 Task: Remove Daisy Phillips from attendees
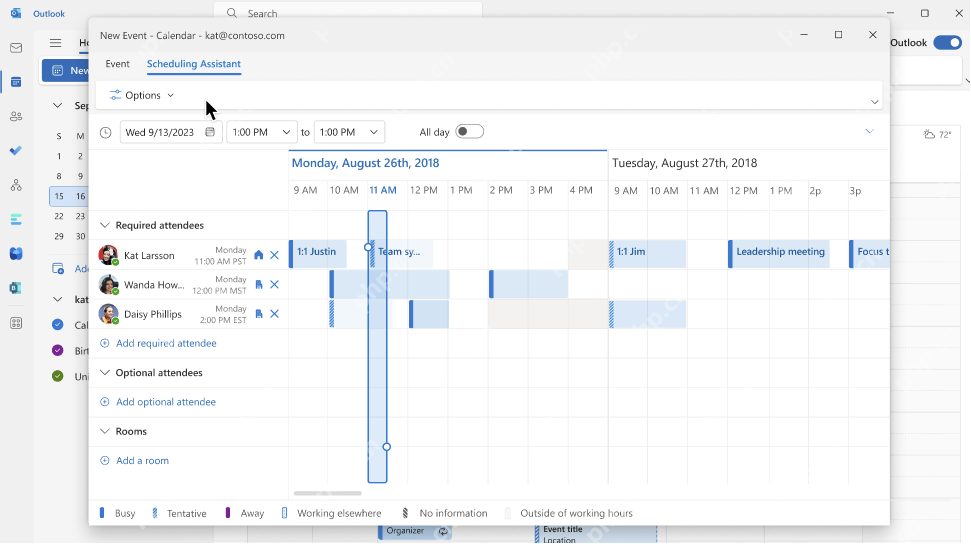tap(274, 314)
